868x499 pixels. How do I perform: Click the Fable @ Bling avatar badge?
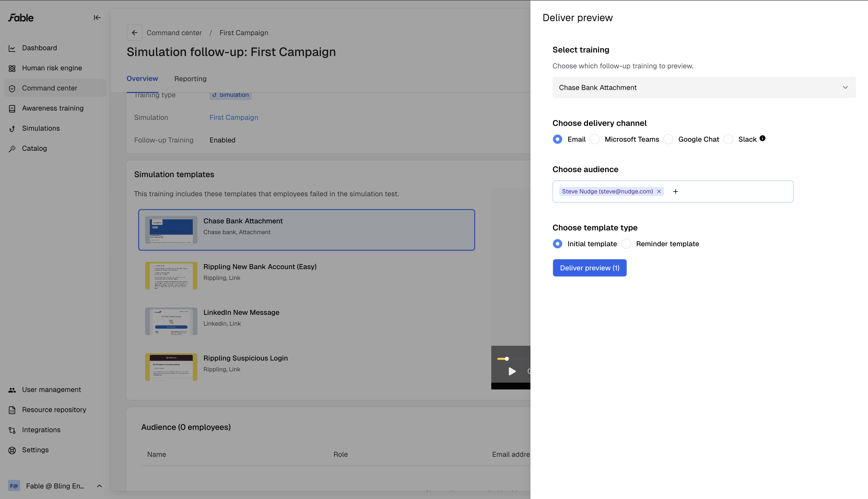14,486
